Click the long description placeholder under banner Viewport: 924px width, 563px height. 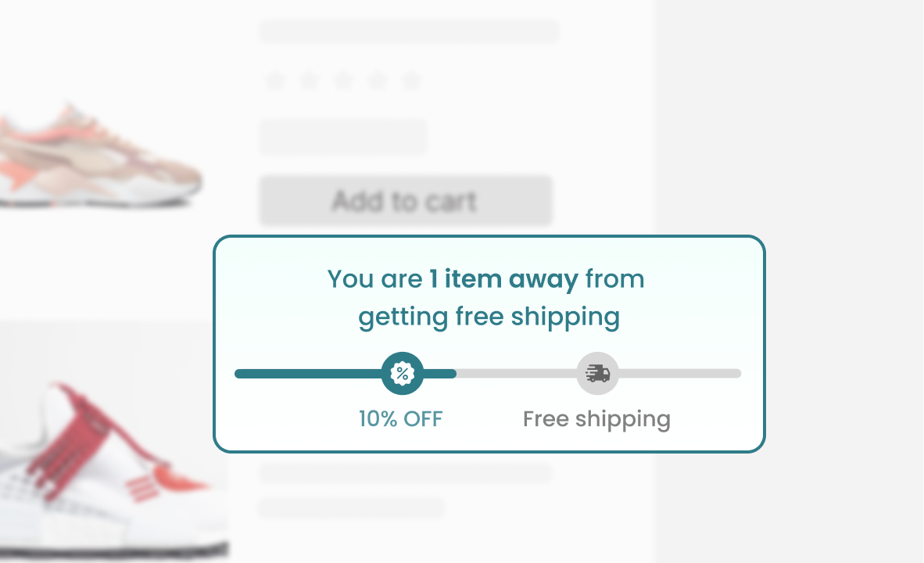pyautogui.click(x=406, y=473)
